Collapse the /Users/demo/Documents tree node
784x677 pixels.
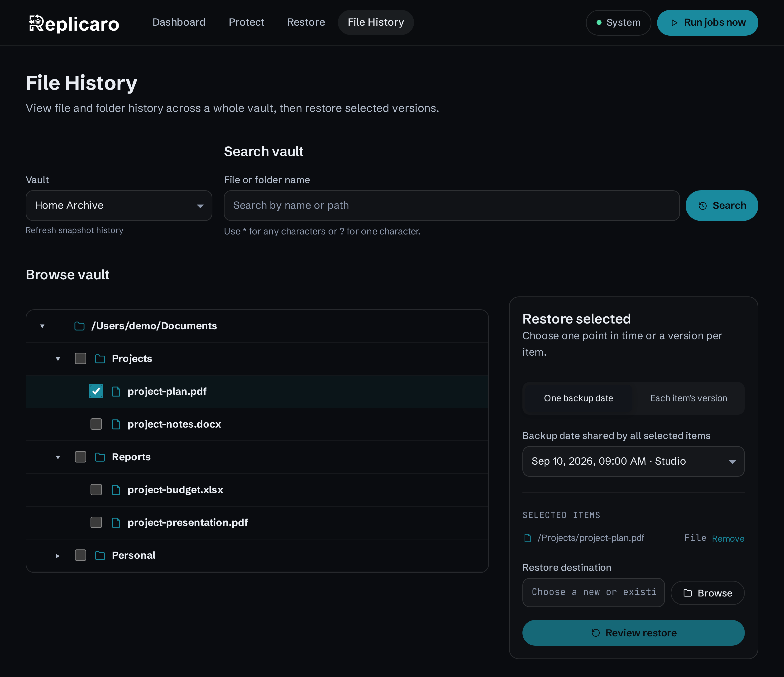42,326
